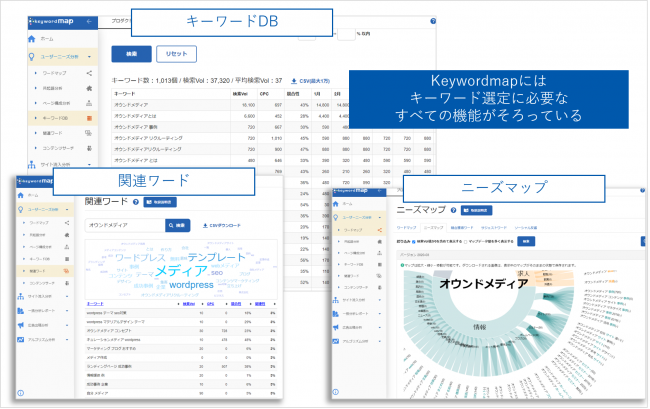Viewport: 650px width, 409px height.
Task: Sort by キーワード column header in Related Words table
Action: (x=95, y=304)
